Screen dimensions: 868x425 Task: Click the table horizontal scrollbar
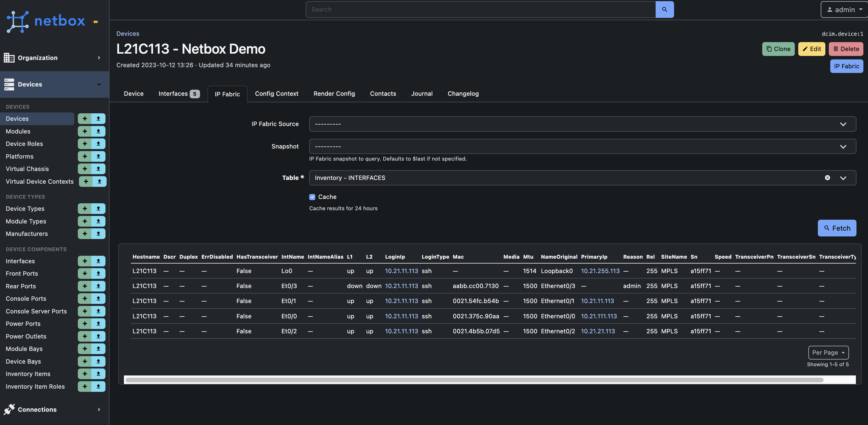pyautogui.click(x=474, y=380)
